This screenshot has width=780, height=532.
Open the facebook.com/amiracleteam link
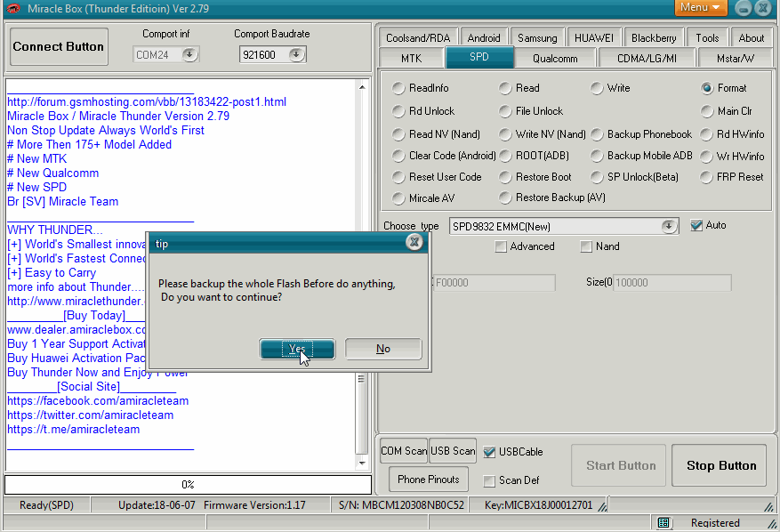tap(98, 401)
